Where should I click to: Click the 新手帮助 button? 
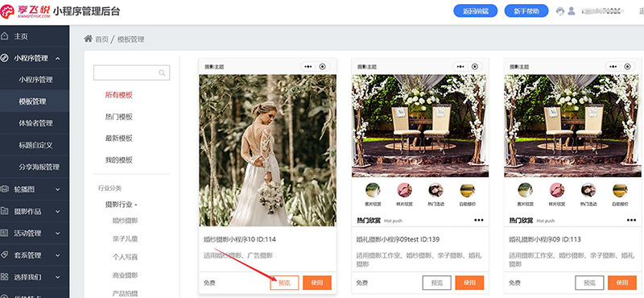(x=526, y=11)
